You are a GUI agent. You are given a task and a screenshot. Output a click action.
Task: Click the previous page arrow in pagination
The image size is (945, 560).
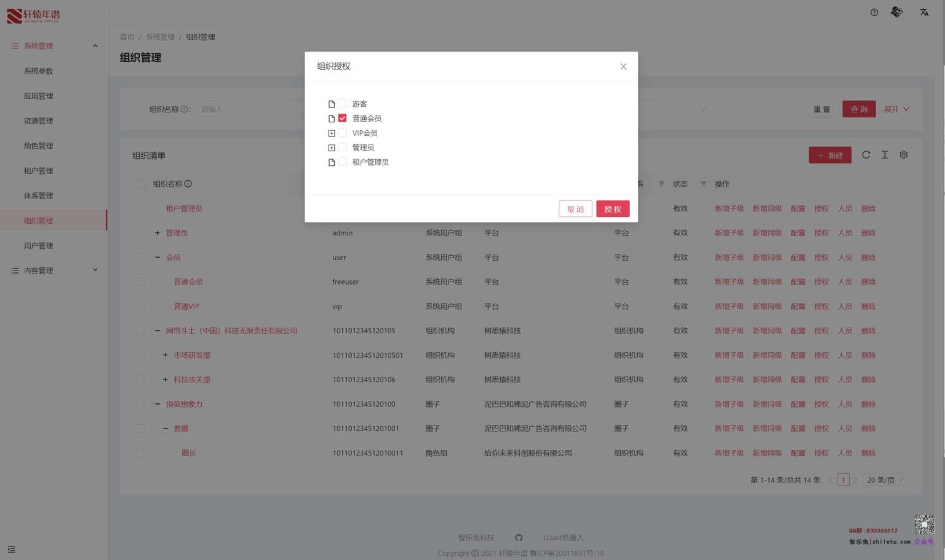pos(831,480)
